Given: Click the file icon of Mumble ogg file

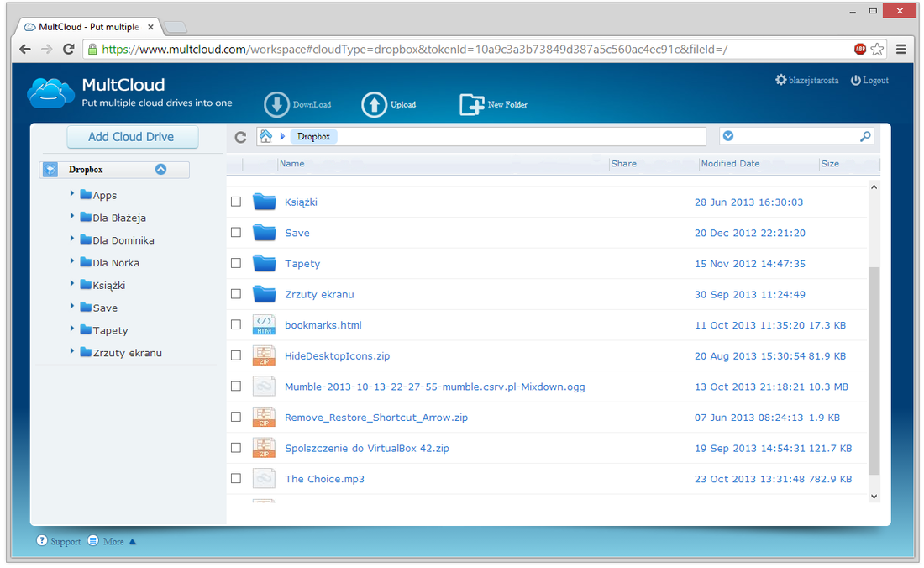Looking at the screenshot, I should click(x=264, y=386).
